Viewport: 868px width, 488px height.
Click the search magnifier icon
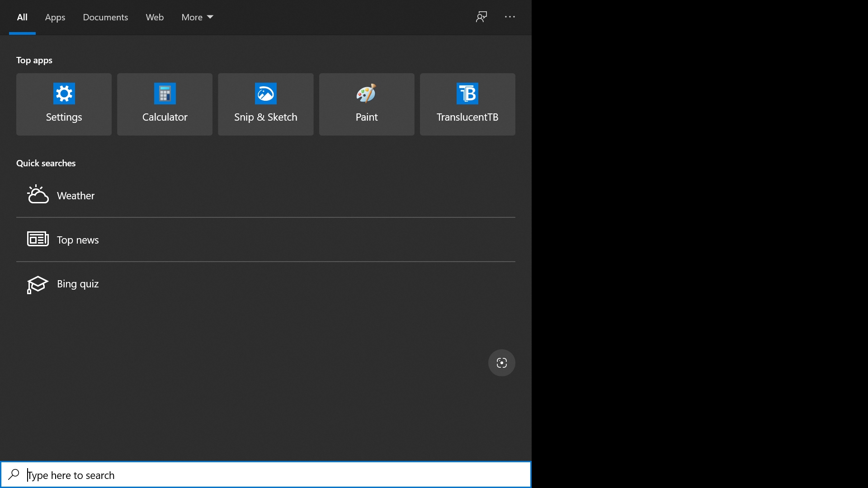(x=14, y=475)
